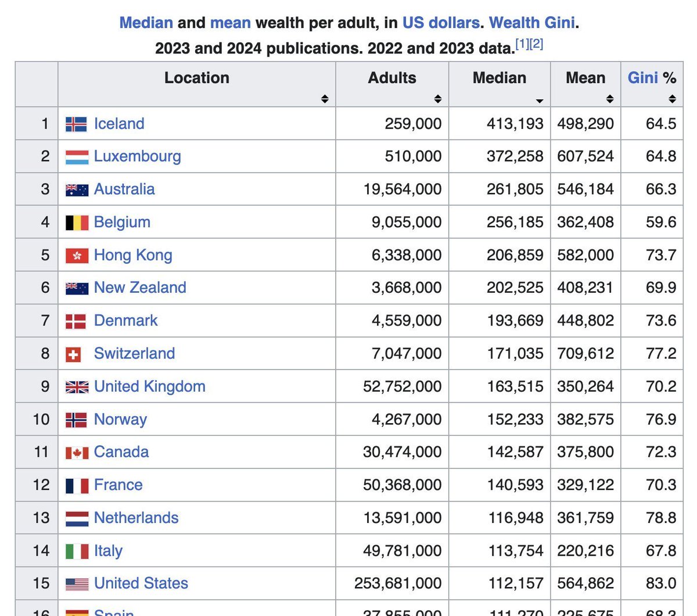Sort table by Adults column
The width and height of the screenshot is (697, 616).
coord(438,99)
